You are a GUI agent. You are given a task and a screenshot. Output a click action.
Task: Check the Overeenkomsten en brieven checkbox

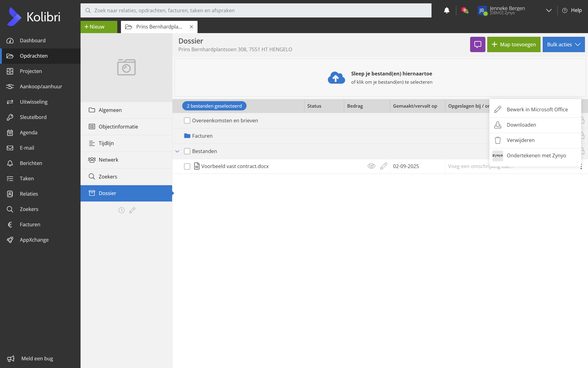point(187,121)
